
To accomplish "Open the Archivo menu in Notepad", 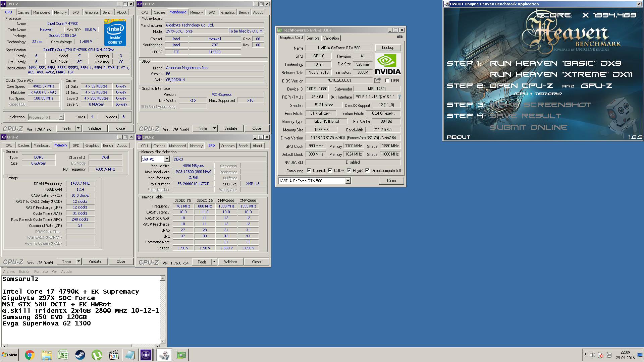I will (9, 271).
